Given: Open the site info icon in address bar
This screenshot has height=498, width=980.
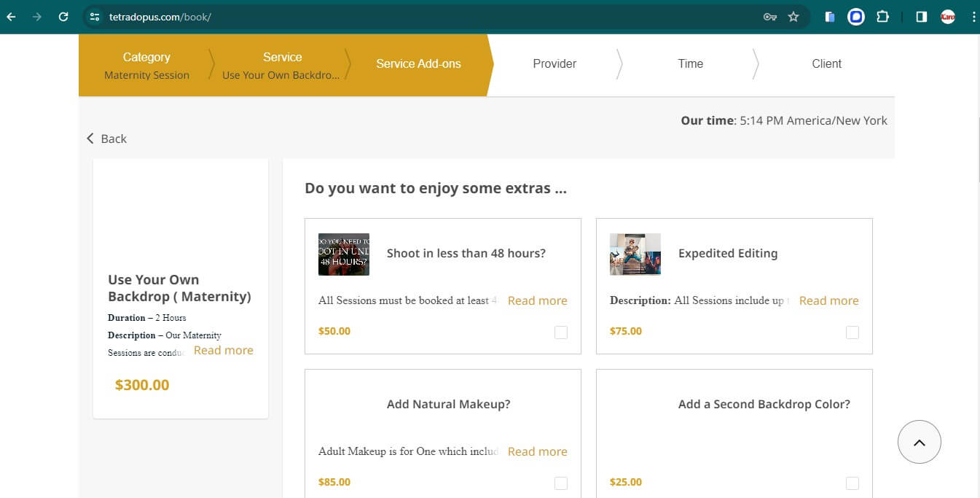Looking at the screenshot, I should [94, 16].
